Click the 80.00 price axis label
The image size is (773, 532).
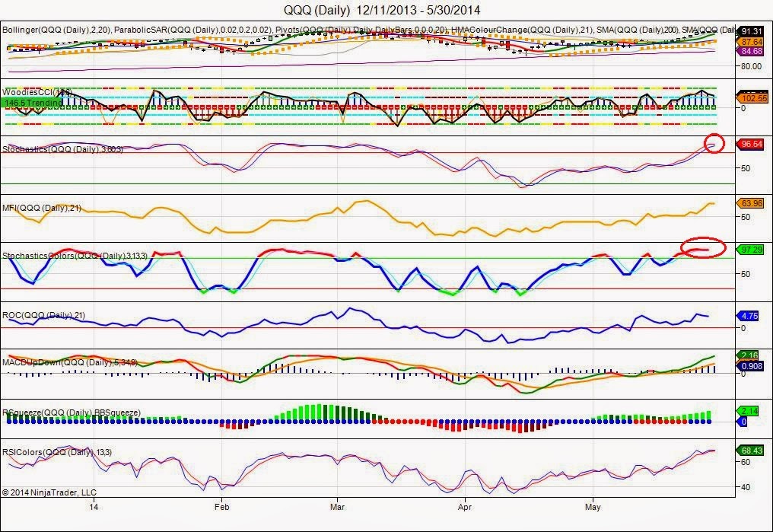[x=751, y=66]
